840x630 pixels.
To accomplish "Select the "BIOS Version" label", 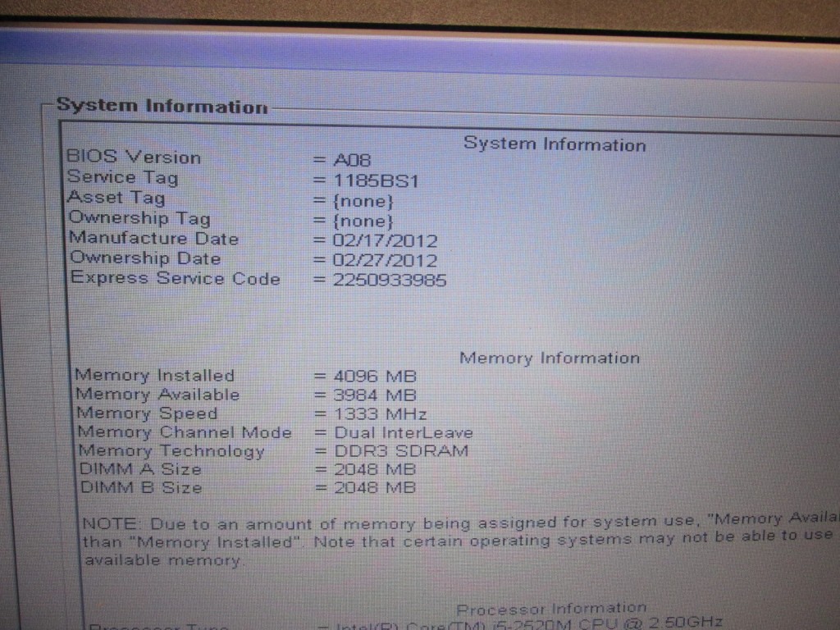I will point(134,157).
